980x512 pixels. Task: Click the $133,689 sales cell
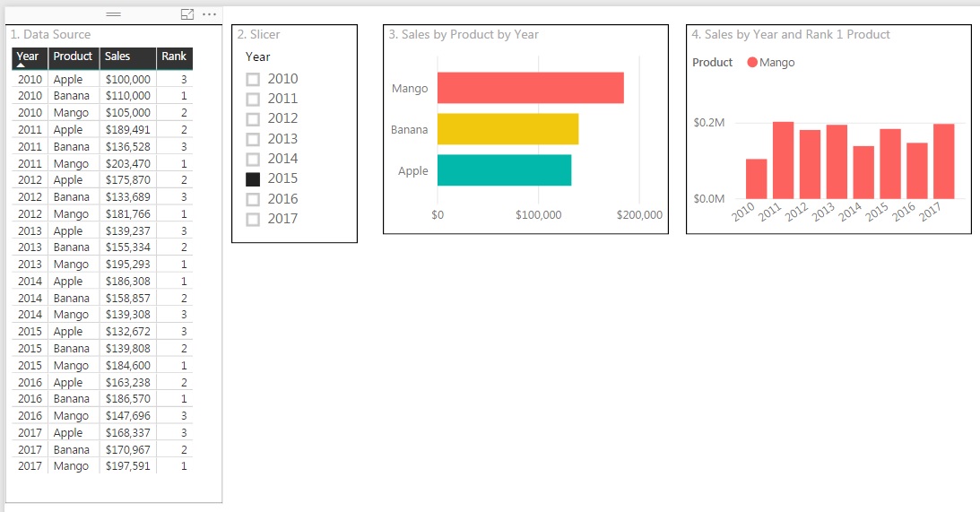coord(127,197)
